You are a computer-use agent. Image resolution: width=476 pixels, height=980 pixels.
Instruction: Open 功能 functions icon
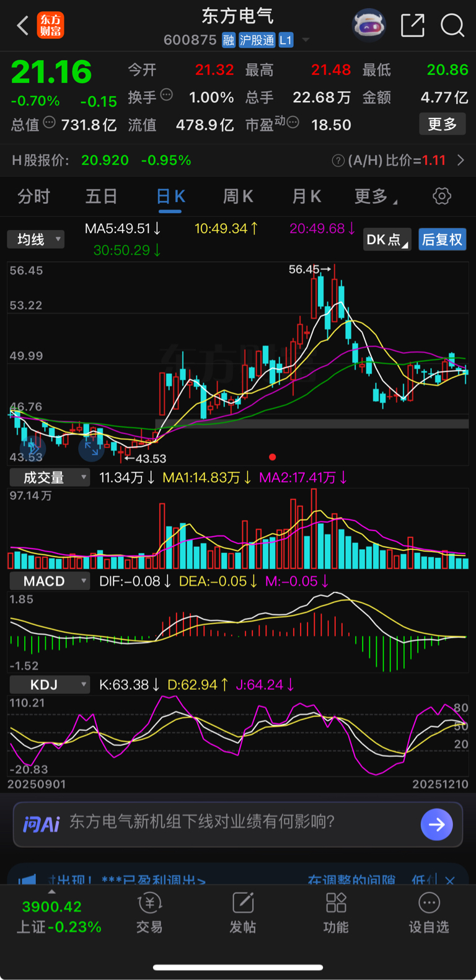336,913
